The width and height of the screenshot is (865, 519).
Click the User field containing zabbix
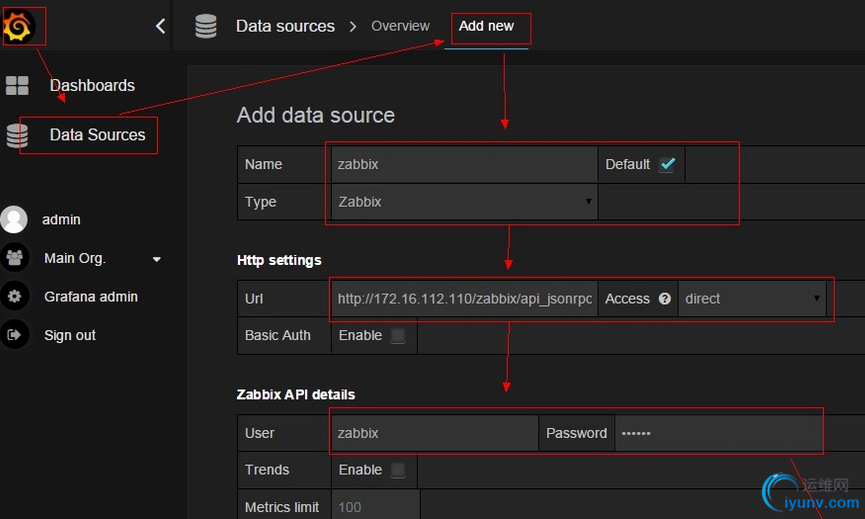click(434, 433)
